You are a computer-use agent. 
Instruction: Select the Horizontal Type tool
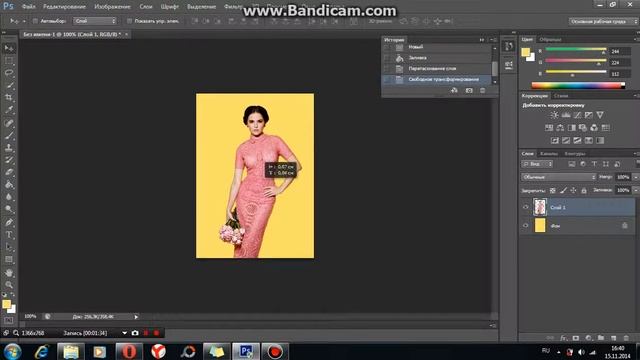click(x=9, y=235)
